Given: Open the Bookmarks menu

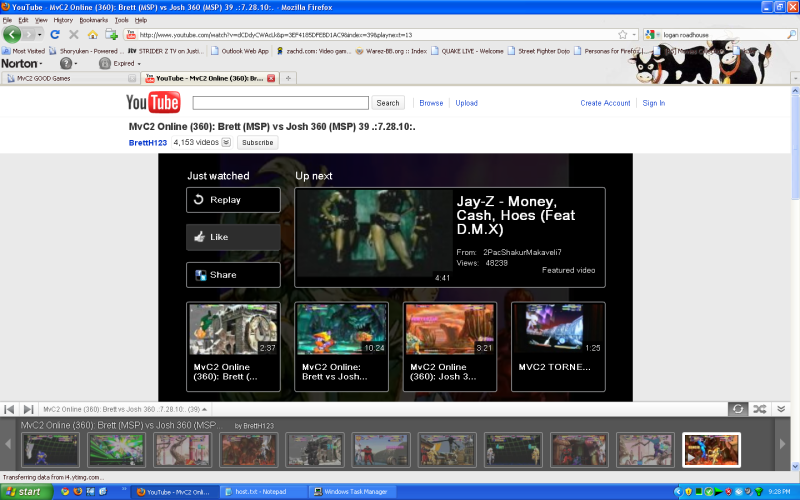Looking at the screenshot, I should tap(93, 20).
